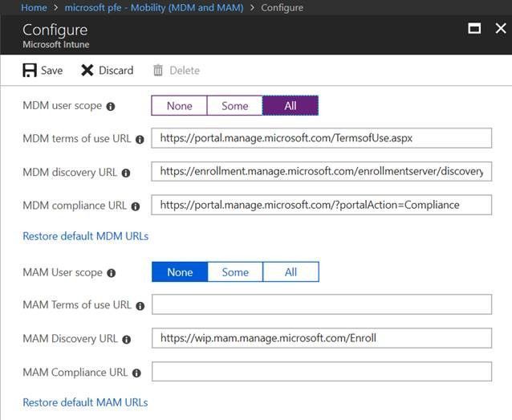Set MDM user scope to None

[x=179, y=105]
